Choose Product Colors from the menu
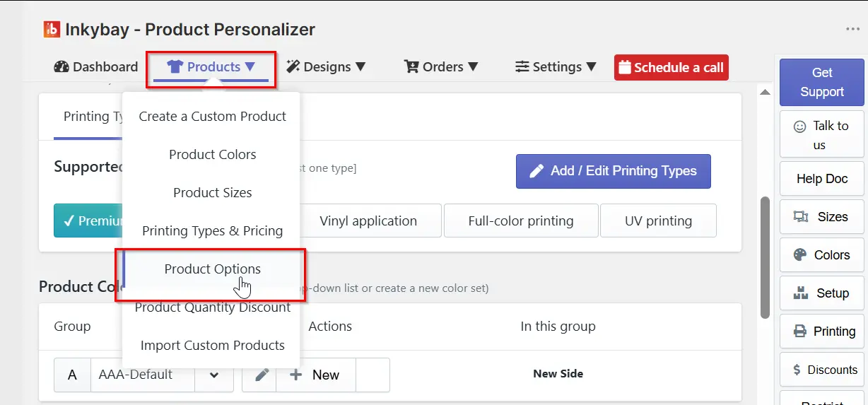The height and width of the screenshot is (405, 868). click(213, 155)
